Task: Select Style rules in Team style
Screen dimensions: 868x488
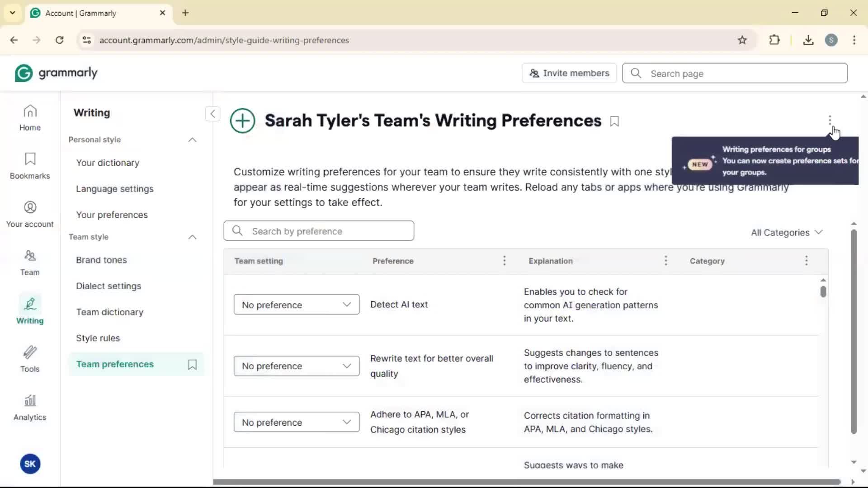Action: [x=98, y=338]
